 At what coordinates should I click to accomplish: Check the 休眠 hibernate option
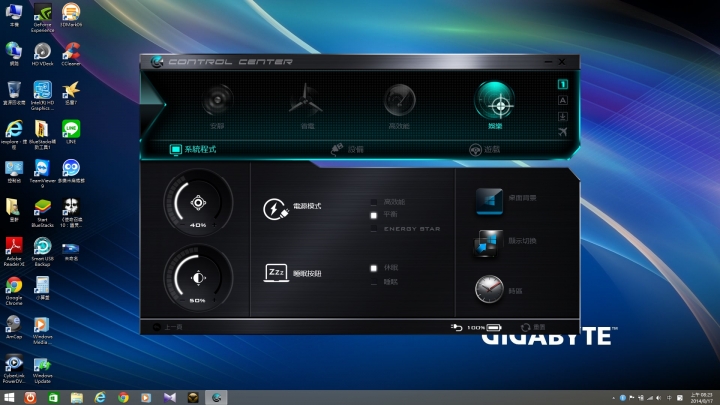374,268
